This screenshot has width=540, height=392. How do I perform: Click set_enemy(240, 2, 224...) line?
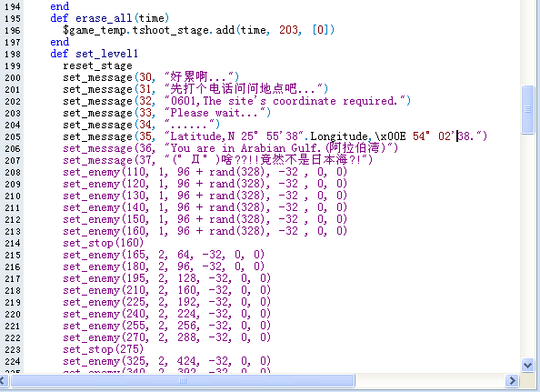coord(166,314)
